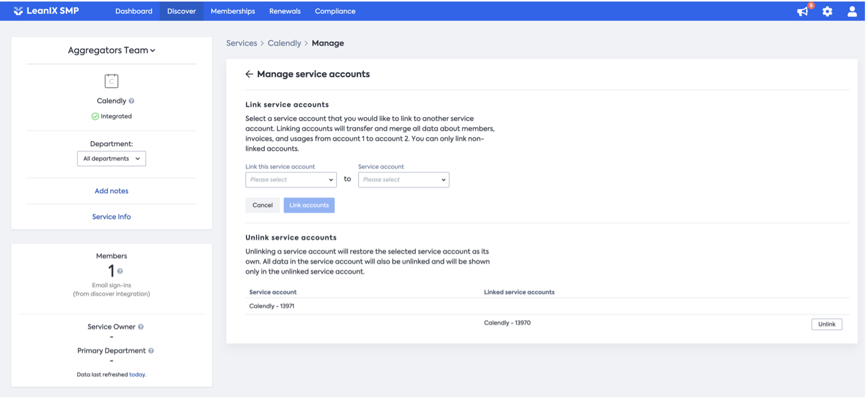Viewport: 868px width, 400px height.
Task: Click the 'Unlink service accounts' heading
Action: tap(291, 238)
